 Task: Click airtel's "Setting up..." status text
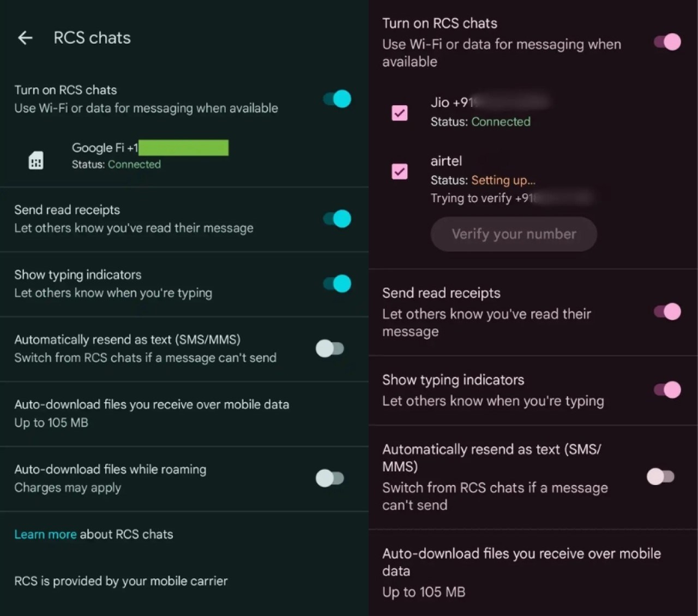(x=503, y=180)
